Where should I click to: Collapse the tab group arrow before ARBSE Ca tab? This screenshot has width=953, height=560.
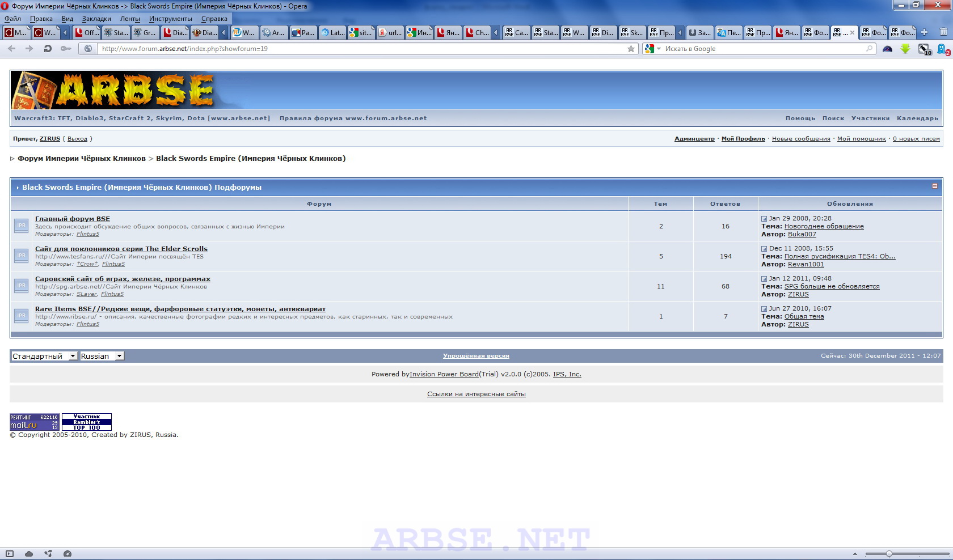[x=496, y=33]
